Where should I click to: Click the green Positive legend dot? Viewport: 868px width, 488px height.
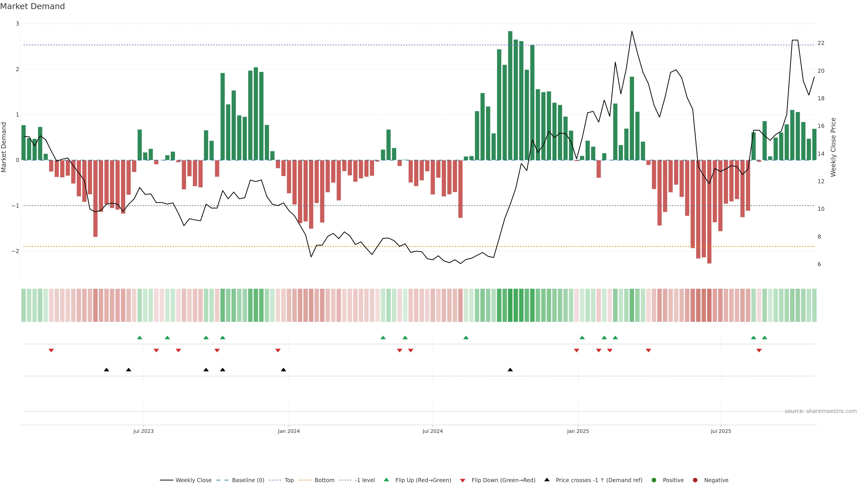654,480
